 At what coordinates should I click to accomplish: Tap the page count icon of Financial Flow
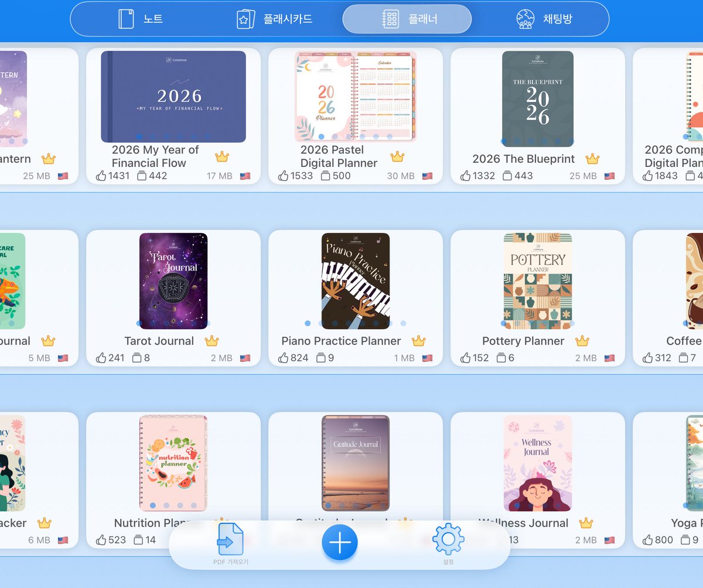pos(141,175)
